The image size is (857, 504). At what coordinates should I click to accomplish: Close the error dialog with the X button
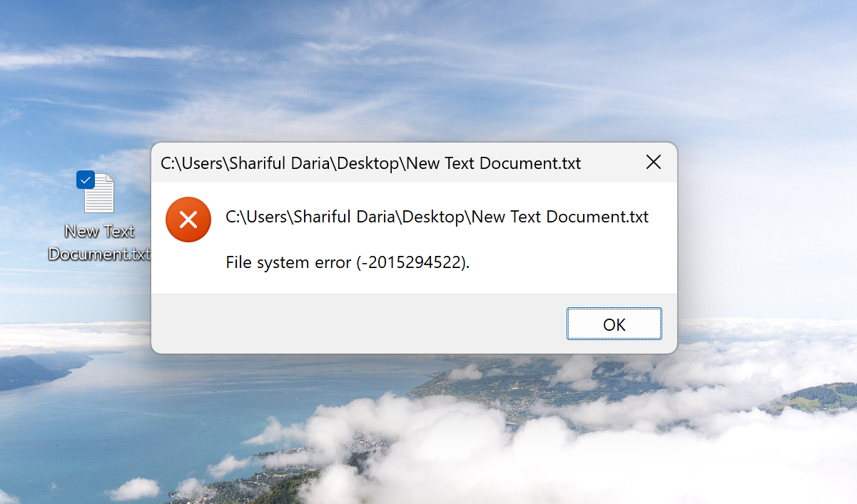tap(653, 163)
